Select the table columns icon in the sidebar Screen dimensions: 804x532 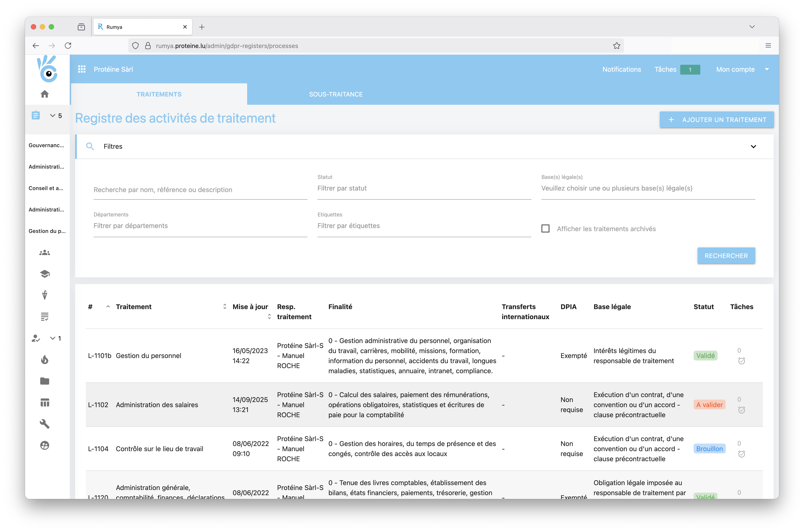(x=44, y=403)
